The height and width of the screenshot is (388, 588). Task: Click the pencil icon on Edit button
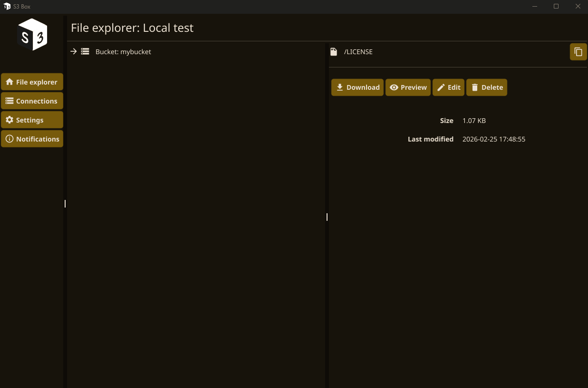441,87
